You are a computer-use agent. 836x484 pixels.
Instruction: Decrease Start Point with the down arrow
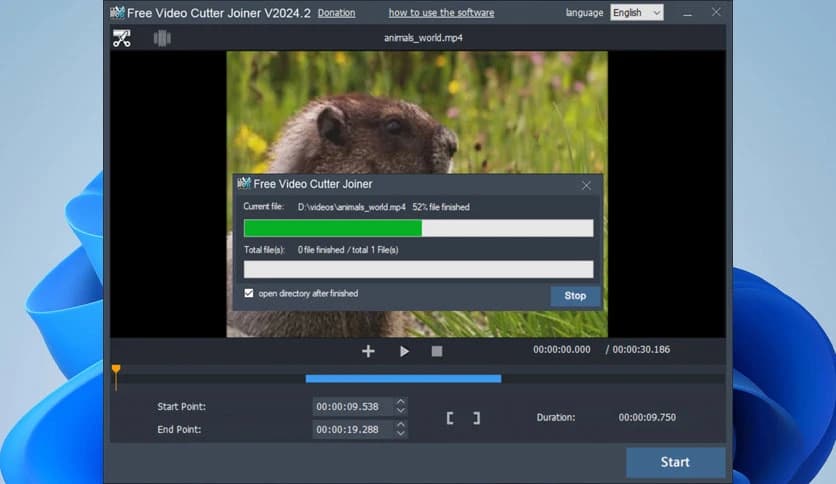401,411
